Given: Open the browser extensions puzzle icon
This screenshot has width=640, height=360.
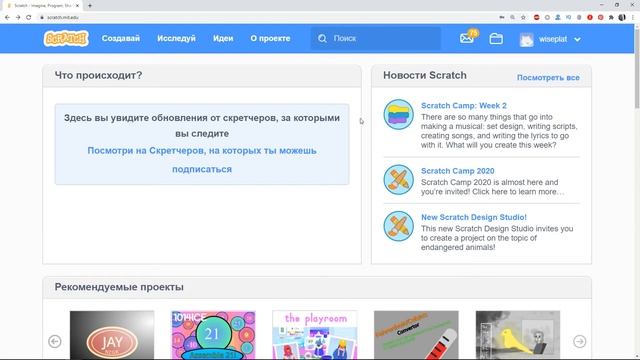Looking at the screenshot, I should click(611, 18).
